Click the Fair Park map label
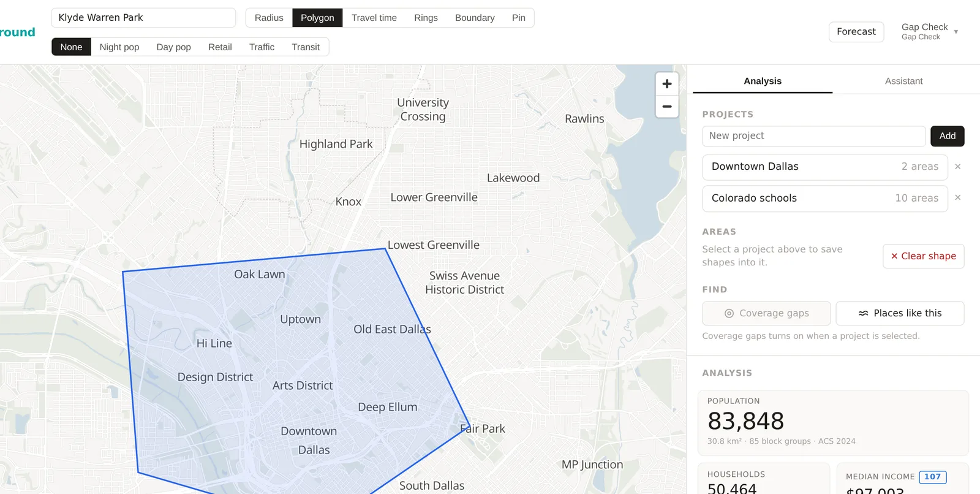The image size is (980, 494). (x=483, y=428)
